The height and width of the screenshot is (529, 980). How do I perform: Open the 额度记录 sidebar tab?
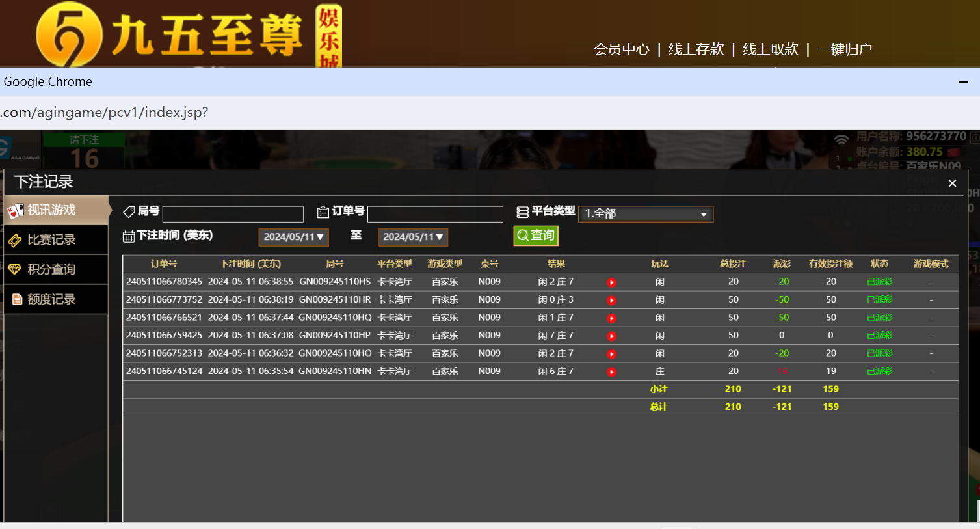pyautogui.click(x=56, y=299)
